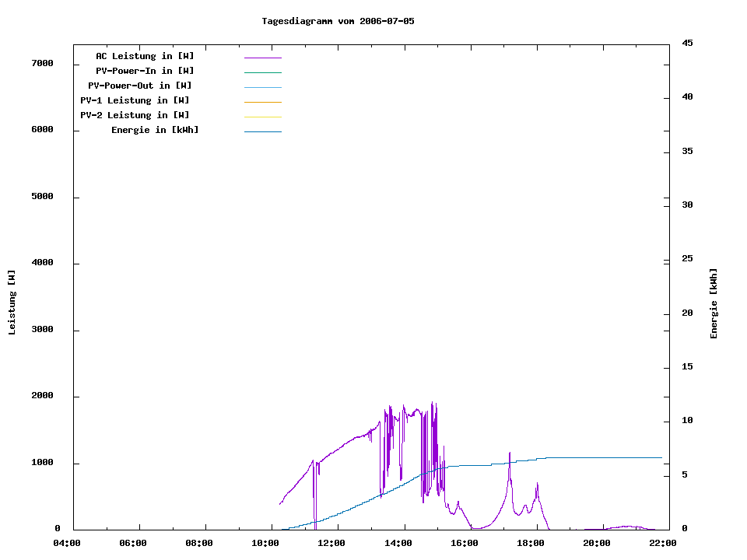The height and width of the screenshot is (560, 747).
Task: Click the 'Energie in [kWh]' legend entry text
Action: click(155, 130)
